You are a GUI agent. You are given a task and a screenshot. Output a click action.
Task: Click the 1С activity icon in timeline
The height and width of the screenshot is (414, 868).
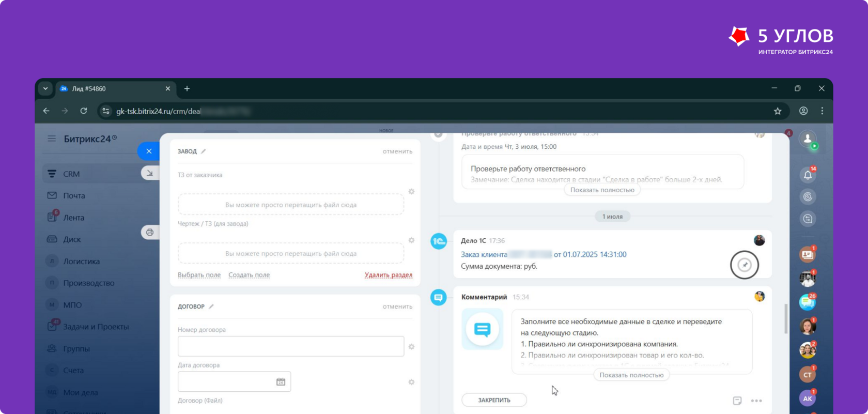pos(439,241)
